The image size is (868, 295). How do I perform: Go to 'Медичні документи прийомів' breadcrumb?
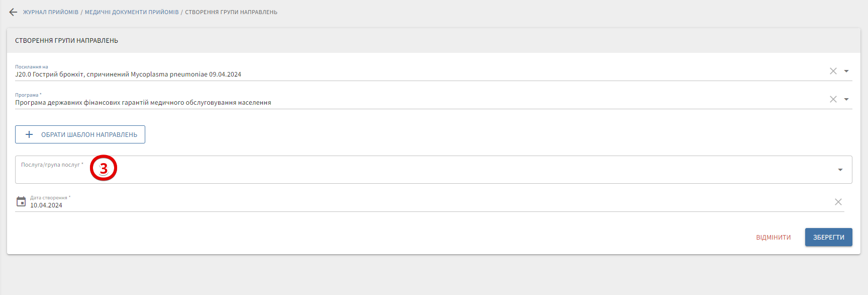pyautogui.click(x=132, y=12)
